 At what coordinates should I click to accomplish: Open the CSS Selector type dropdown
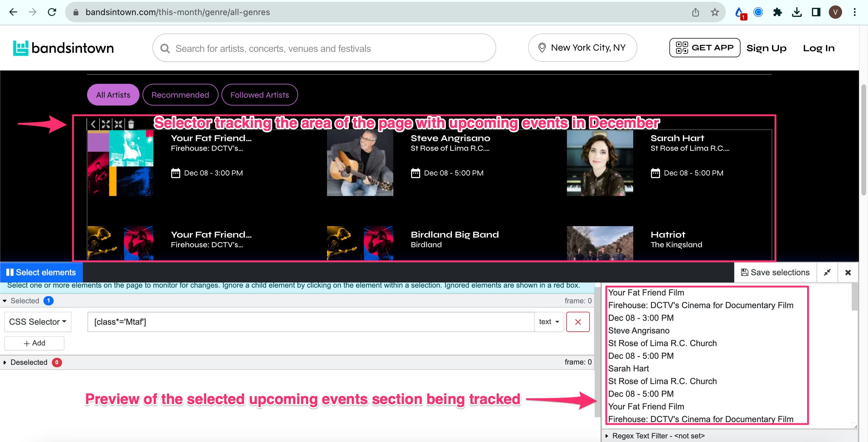click(x=37, y=322)
